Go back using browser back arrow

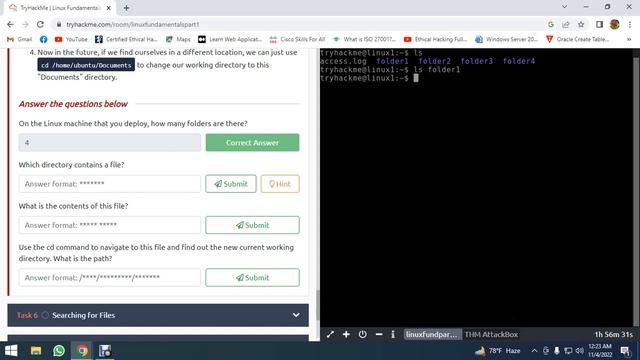pos(10,24)
